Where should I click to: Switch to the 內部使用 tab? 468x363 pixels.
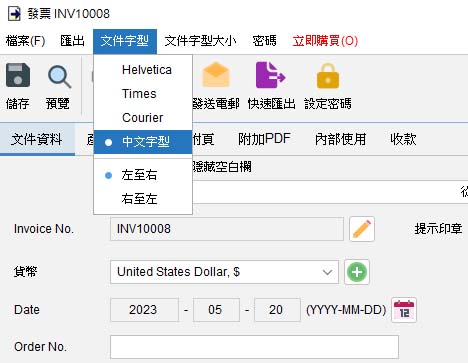[x=340, y=139]
